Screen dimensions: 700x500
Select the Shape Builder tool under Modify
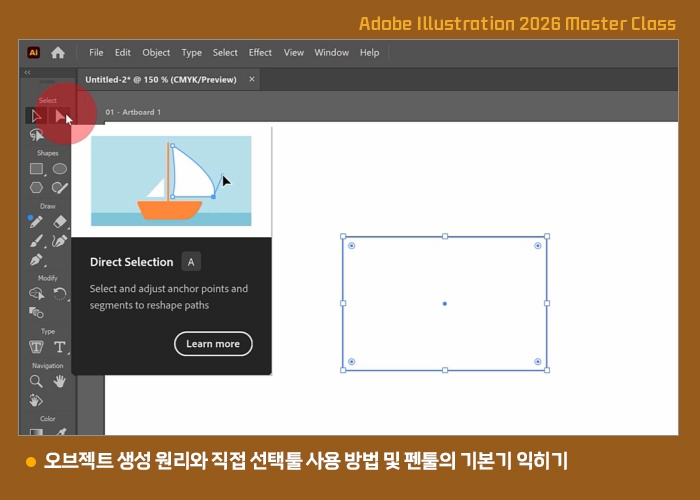tap(37, 293)
